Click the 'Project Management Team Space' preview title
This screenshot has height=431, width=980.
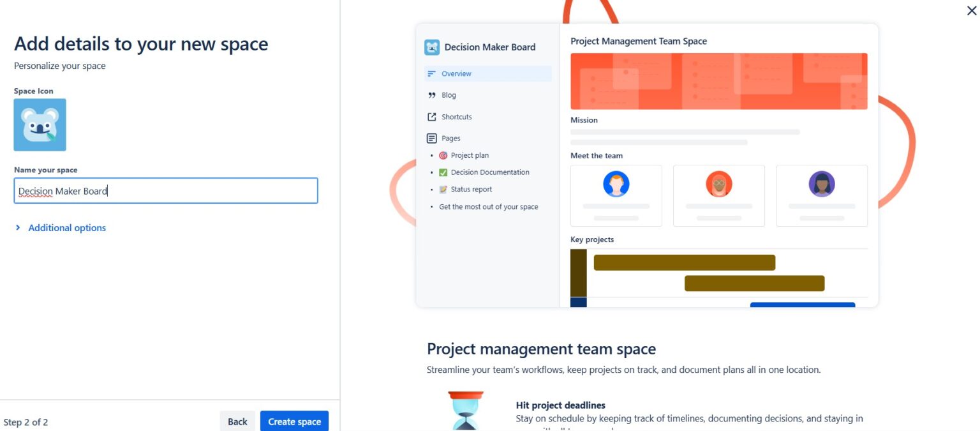639,41
